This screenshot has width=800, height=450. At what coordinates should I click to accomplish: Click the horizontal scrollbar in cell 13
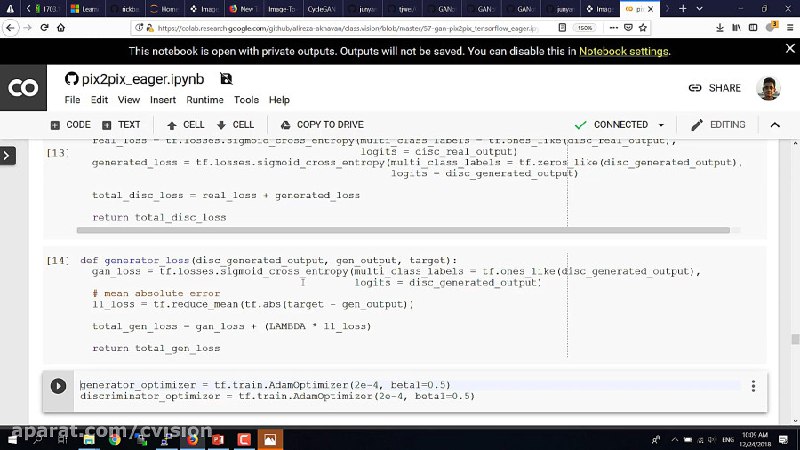click(403, 230)
